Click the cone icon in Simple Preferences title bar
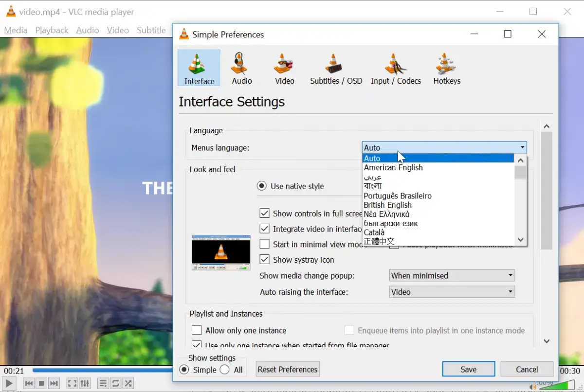Screen dimensions: 584x392 point(184,34)
